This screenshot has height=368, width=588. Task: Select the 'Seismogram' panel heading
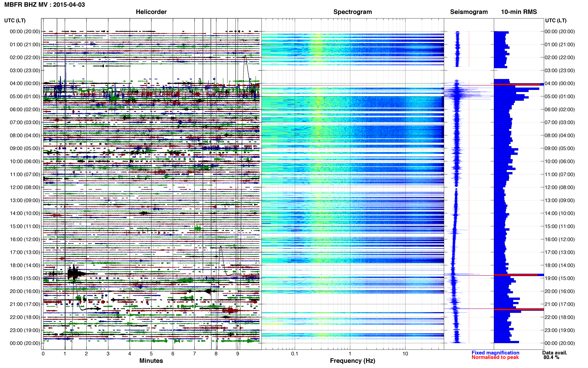tap(469, 12)
